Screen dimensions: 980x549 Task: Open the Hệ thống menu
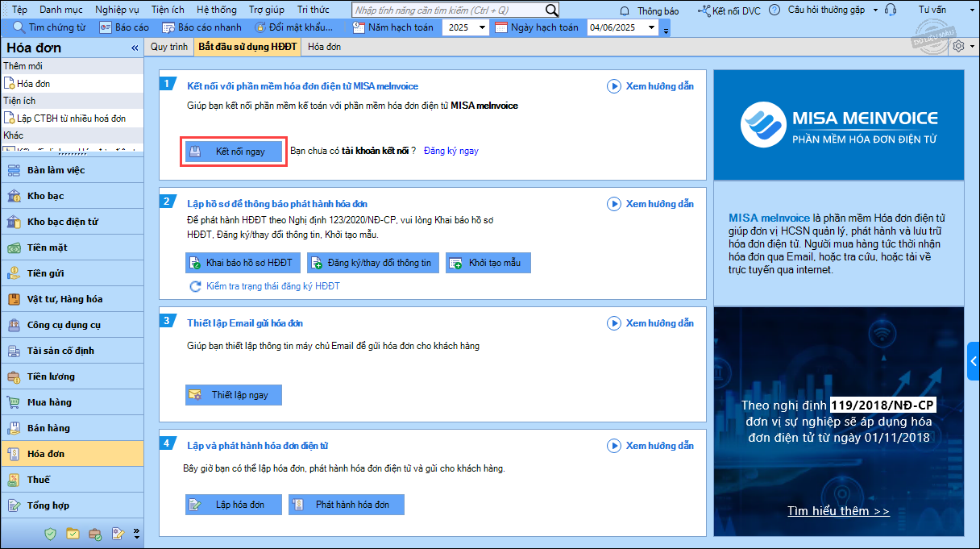coord(217,10)
